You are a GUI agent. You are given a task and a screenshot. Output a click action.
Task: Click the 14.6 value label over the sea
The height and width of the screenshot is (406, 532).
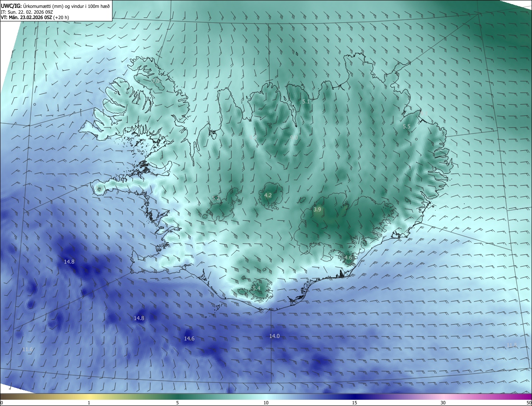click(189, 339)
